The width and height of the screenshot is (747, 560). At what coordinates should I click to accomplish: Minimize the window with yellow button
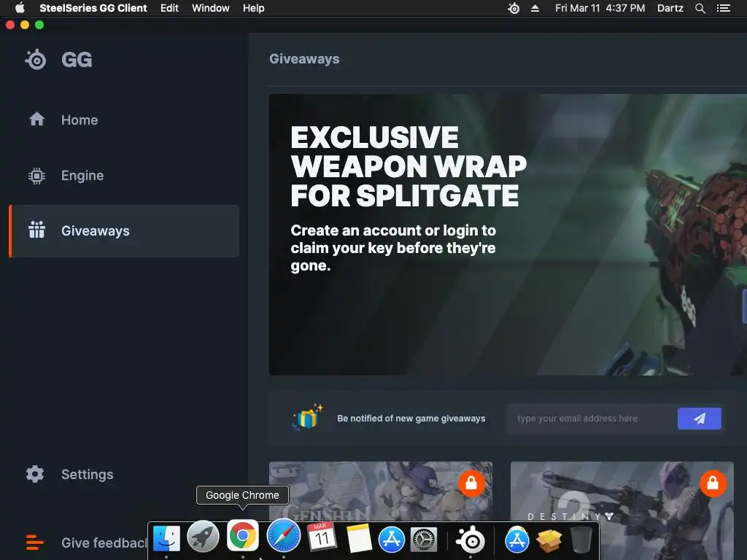coord(25,25)
